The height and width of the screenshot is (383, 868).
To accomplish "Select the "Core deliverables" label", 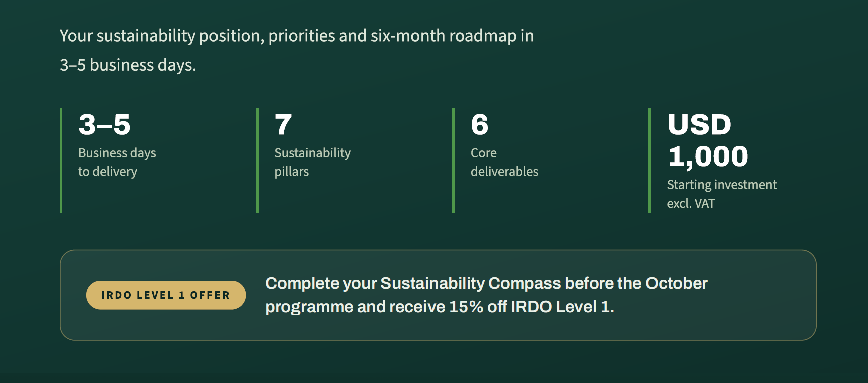I will [504, 162].
